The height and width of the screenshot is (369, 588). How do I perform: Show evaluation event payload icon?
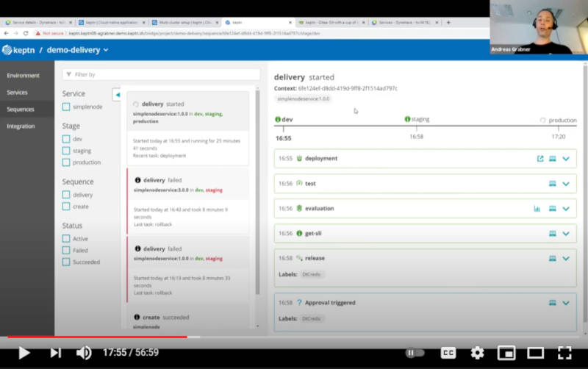[553, 209]
